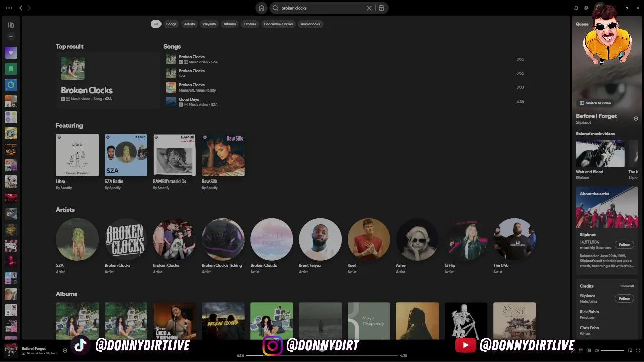Click the create playlist plus icon
Screen dimensions: 644x362
(11, 36)
